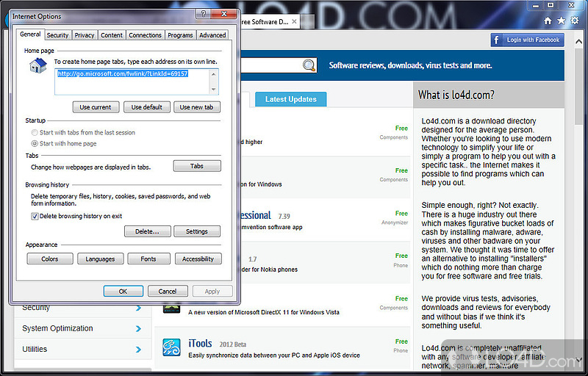Switch to the Content tab
The image size is (588, 376).
(x=112, y=35)
